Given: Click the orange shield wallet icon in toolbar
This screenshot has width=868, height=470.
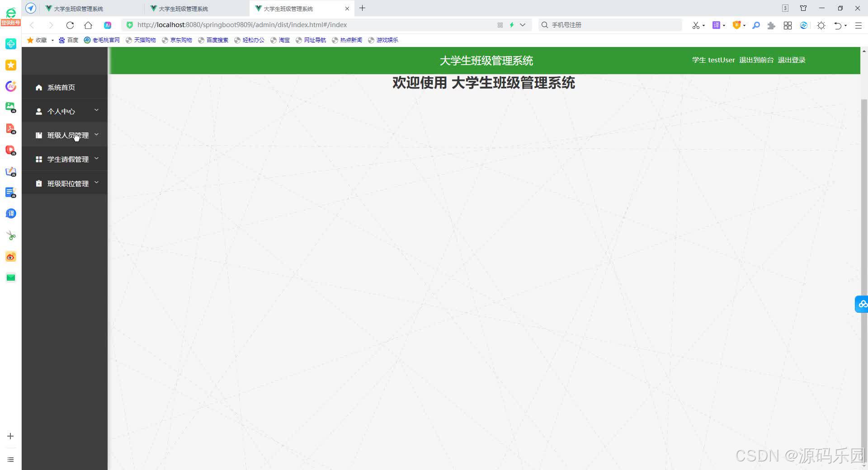Looking at the screenshot, I should tap(737, 25).
